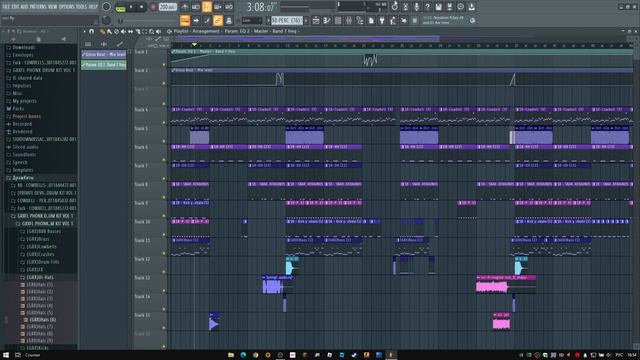Toggle the playlist magnet snap icon

(91, 31)
